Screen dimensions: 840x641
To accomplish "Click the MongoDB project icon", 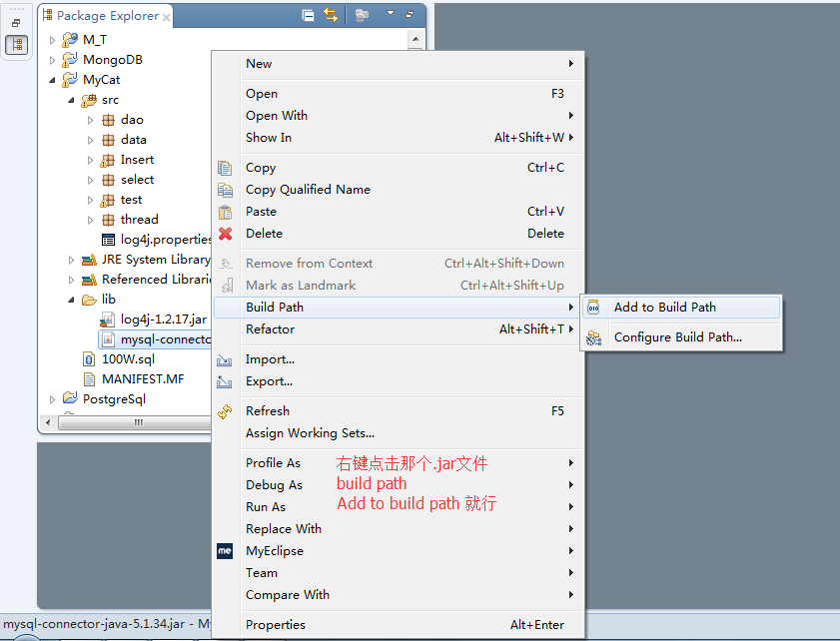I will [70, 60].
